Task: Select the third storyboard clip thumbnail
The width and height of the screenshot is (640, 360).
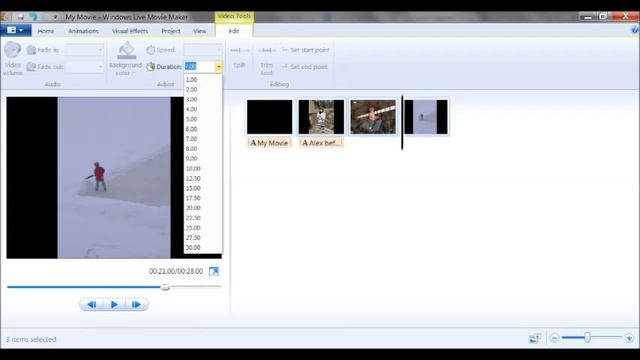Action: (x=373, y=117)
